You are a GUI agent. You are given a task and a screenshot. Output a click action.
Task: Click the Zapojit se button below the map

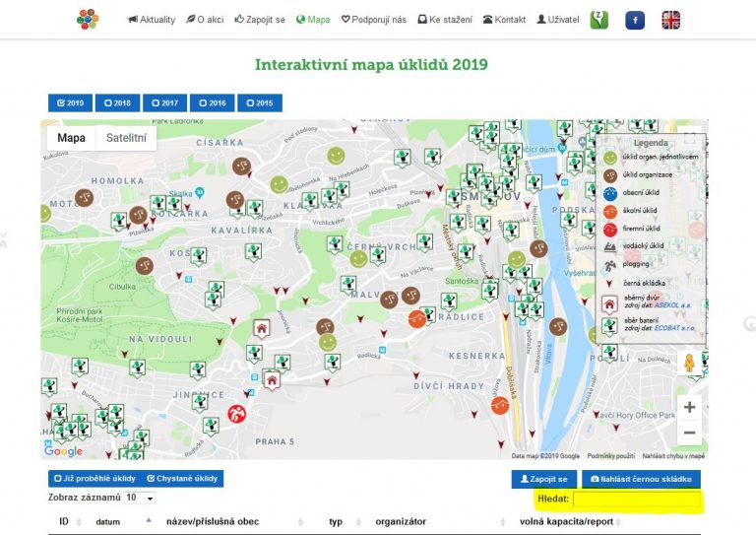point(542,479)
